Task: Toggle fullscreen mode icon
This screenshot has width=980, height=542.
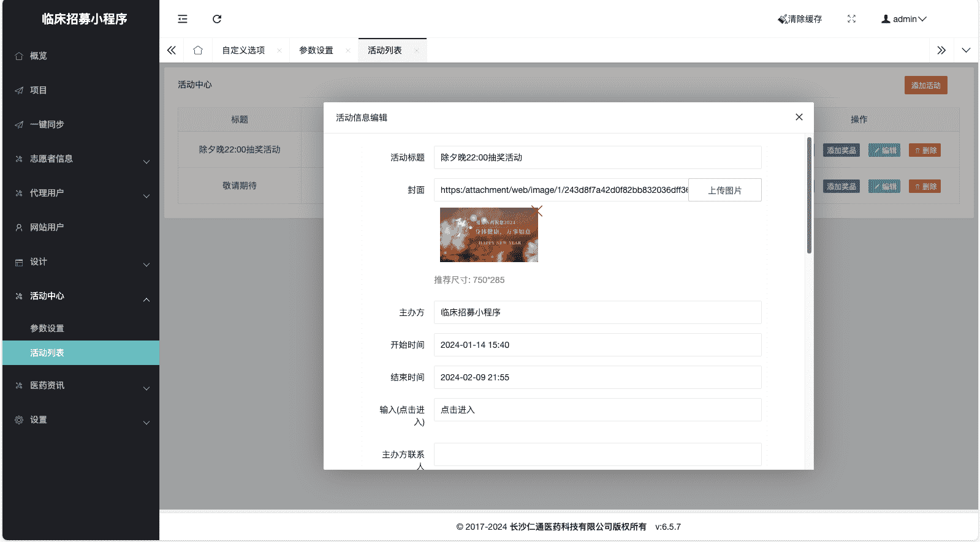Action: (851, 19)
